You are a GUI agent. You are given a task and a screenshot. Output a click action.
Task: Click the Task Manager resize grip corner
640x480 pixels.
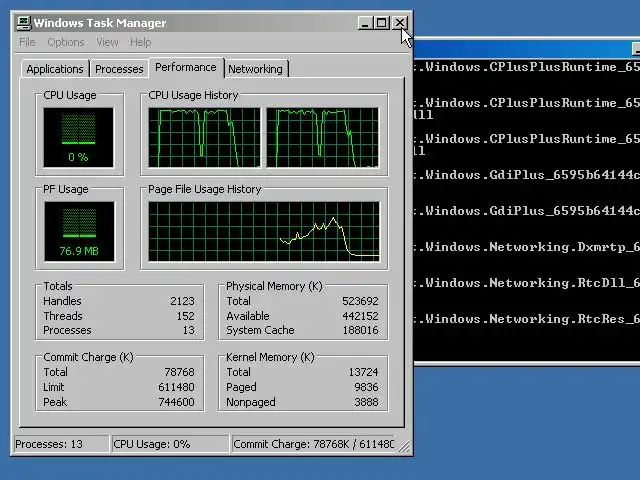(x=404, y=446)
